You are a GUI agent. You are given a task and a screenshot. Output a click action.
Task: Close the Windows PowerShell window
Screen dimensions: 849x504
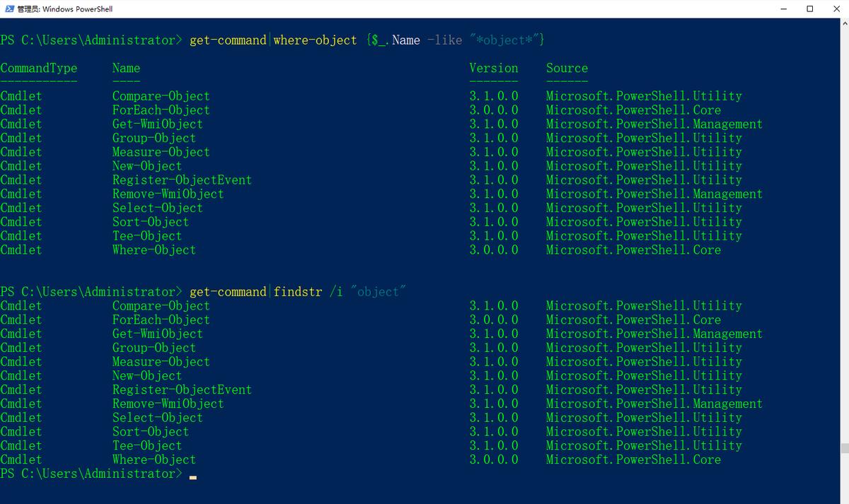[836, 9]
